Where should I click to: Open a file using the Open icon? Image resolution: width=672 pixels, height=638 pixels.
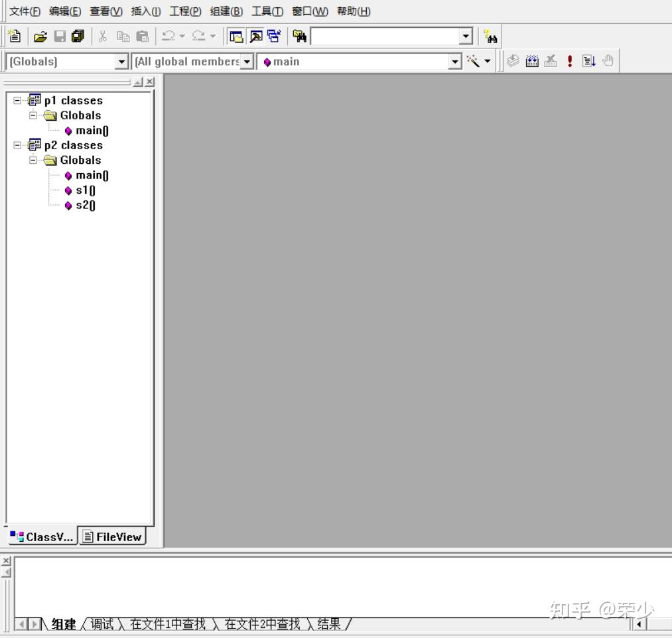coord(40,36)
